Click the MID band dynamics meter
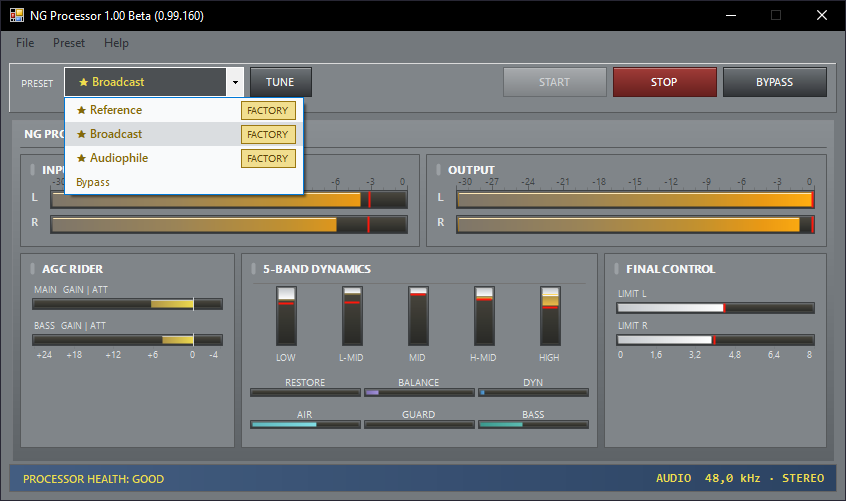846x501 pixels. click(418, 316)
